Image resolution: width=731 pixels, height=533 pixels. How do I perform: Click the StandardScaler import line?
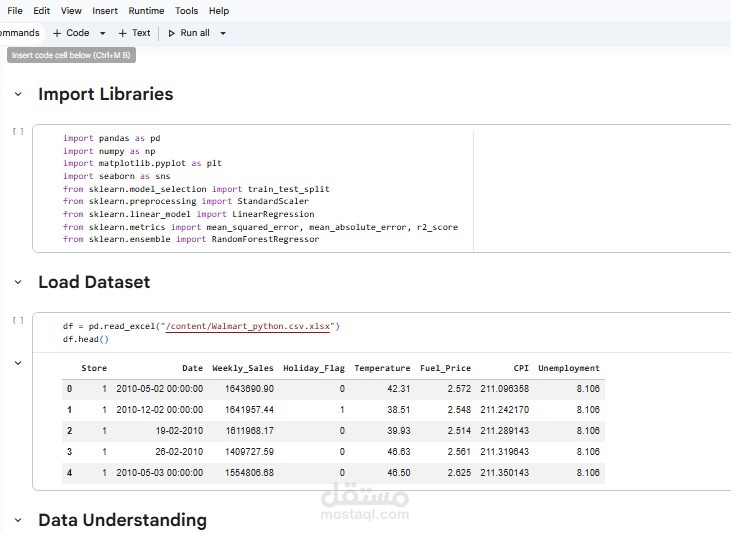point(186,201)
